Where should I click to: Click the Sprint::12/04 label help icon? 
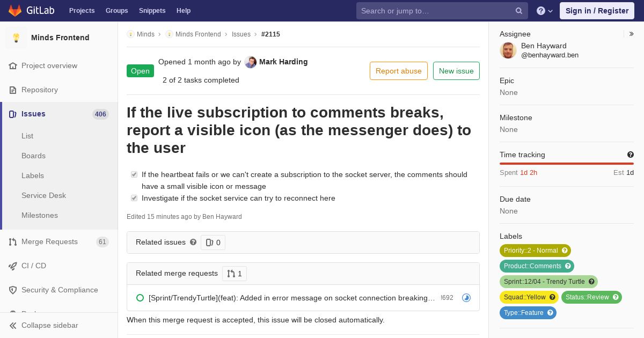click(x=591, y=282)
